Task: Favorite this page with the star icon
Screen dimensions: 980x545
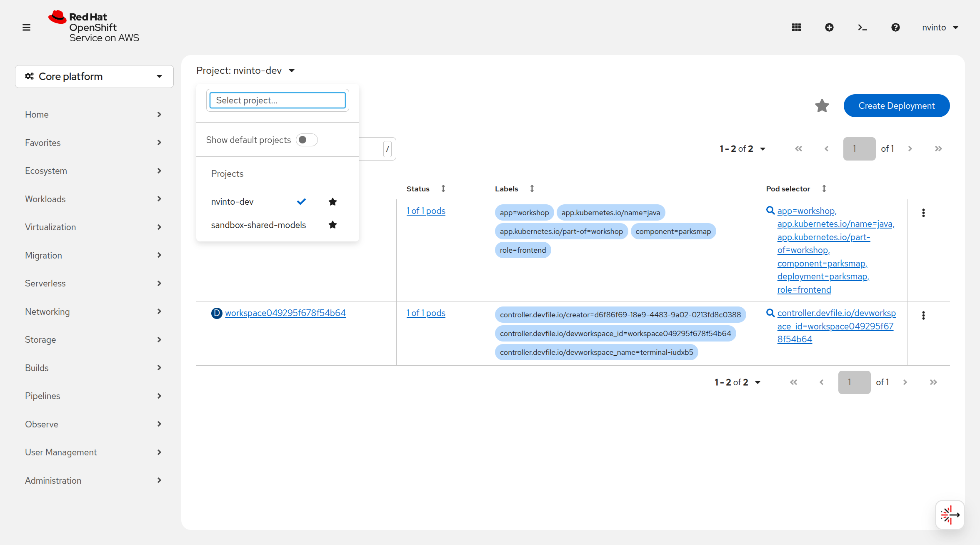Action: (822, 106)
